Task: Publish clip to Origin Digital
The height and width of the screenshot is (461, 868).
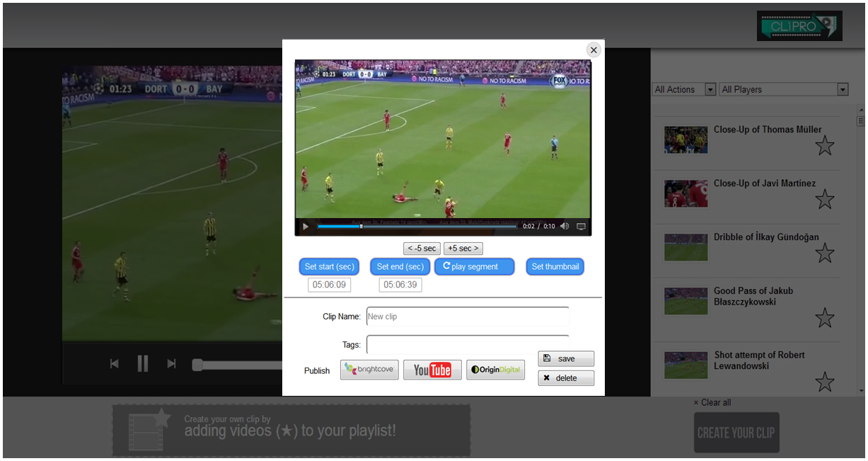Action: [x=495, y=370]
